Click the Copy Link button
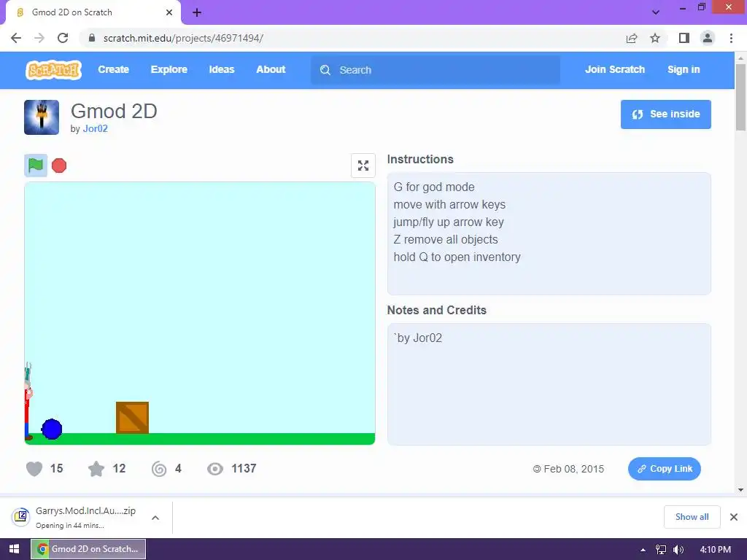Image resolution: width=747 pixels, height=560 pixels. tap(664, 469)
